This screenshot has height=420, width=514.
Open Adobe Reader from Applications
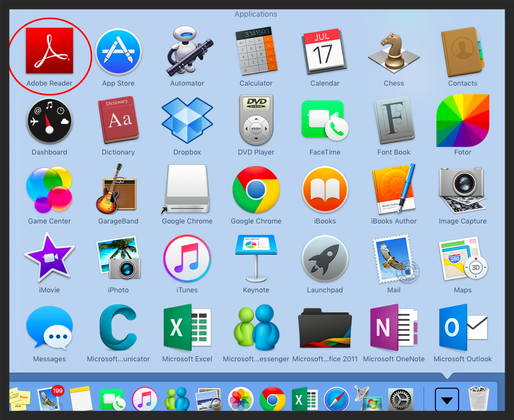(50, 52)
